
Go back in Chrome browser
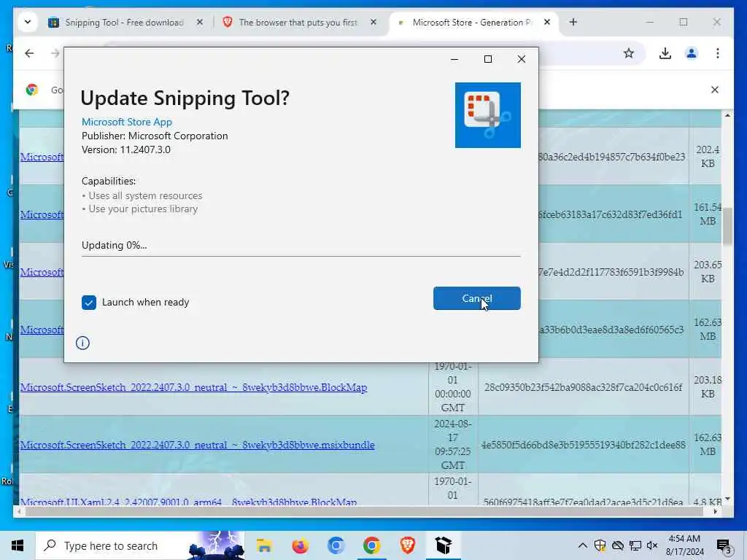[29, 53]
